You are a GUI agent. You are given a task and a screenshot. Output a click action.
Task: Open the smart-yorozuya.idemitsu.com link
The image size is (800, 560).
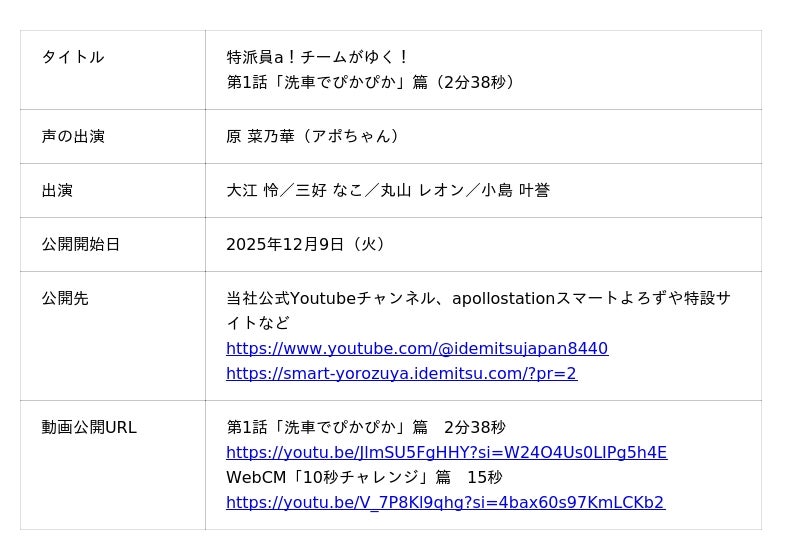point(401,374)
